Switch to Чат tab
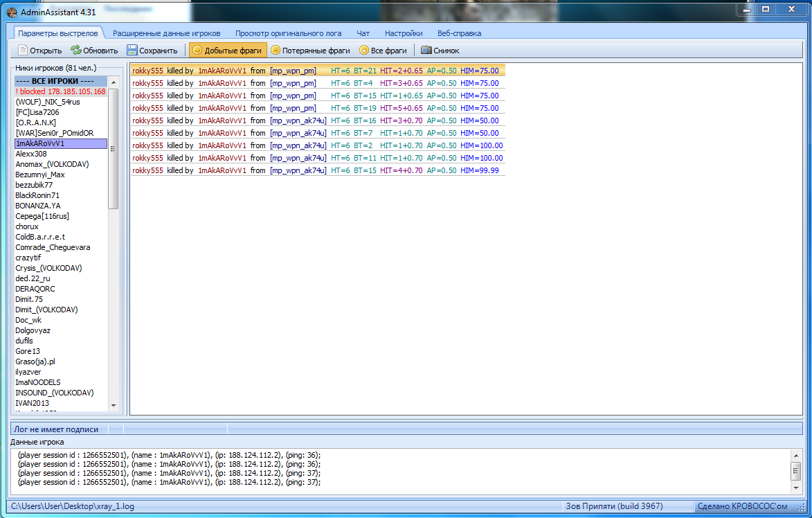The image size is (812, 518). [x=363, y=33]
